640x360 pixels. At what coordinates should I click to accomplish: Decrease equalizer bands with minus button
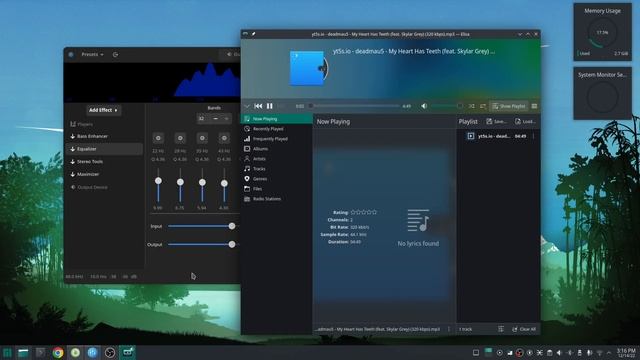coord(216,119)
